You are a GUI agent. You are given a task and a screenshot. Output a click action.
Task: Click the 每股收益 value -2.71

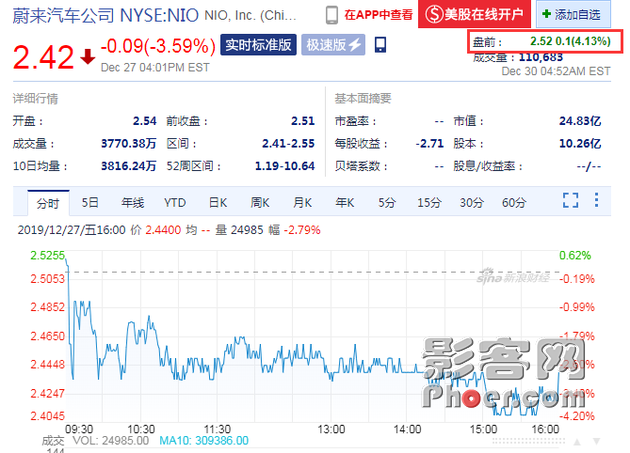pos(430,143)
